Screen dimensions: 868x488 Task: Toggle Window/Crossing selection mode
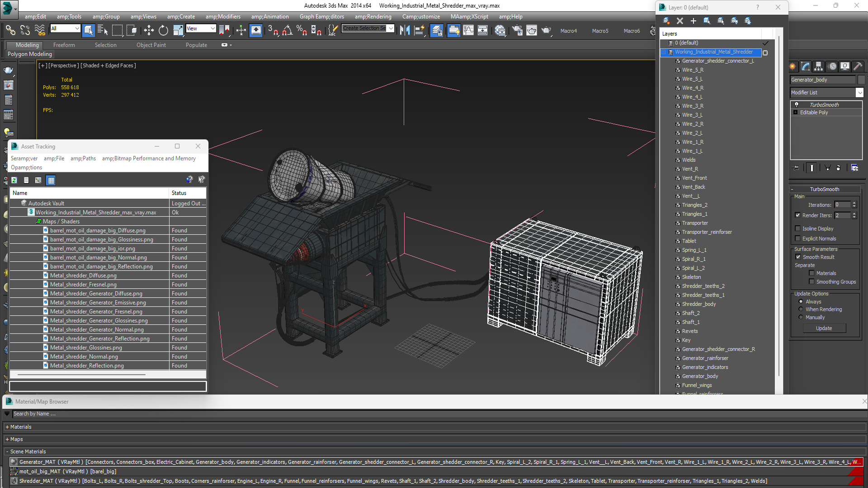click(132, 30)
